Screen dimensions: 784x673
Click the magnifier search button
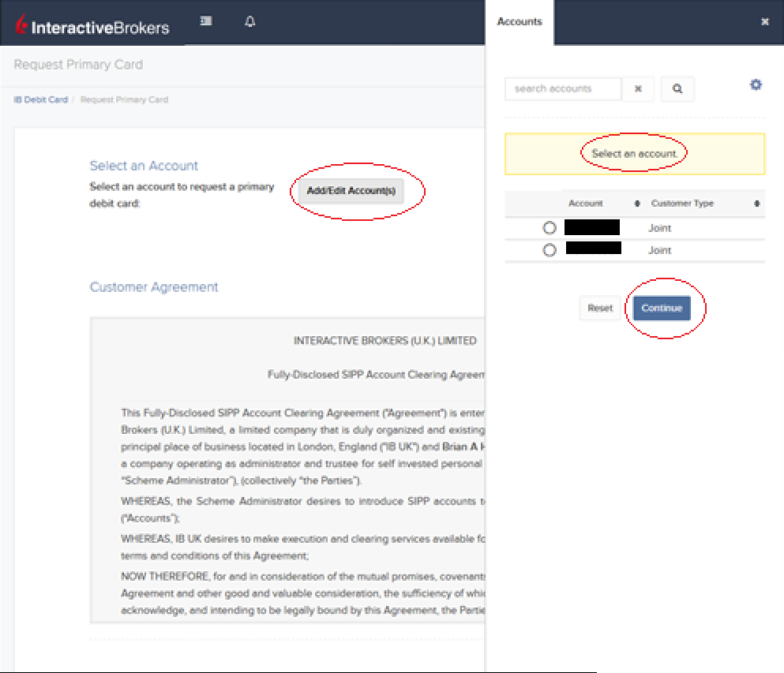point(677,89)
